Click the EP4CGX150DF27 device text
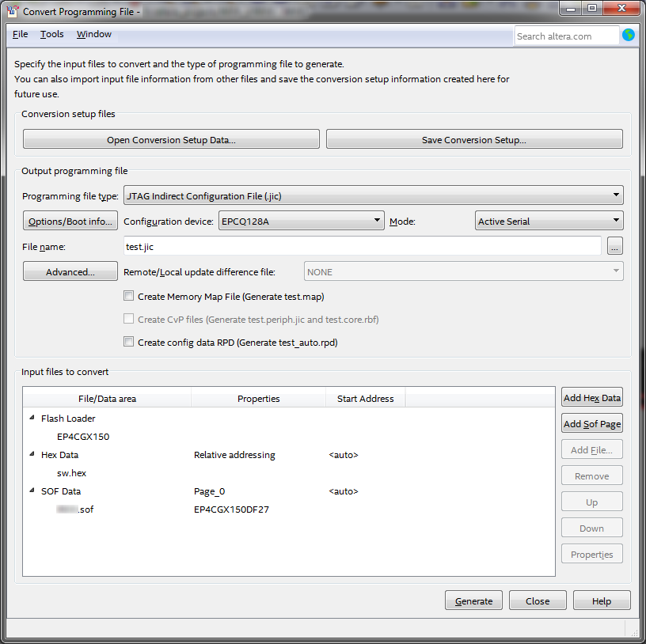 (x=231, y=509)
